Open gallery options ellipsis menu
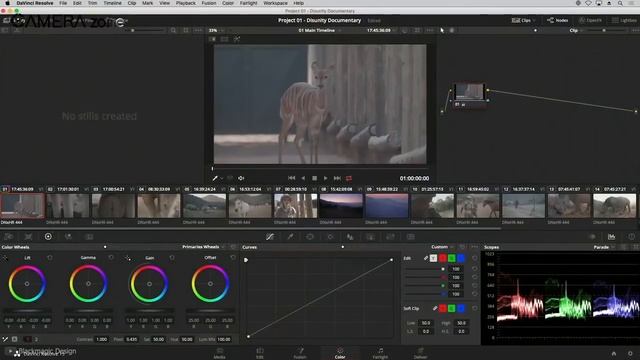 click(x=198, y=30)
